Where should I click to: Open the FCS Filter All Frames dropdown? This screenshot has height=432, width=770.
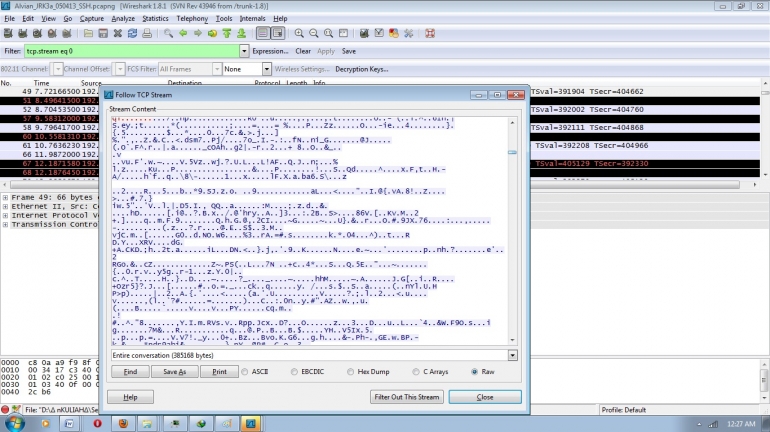pos(217,69)
